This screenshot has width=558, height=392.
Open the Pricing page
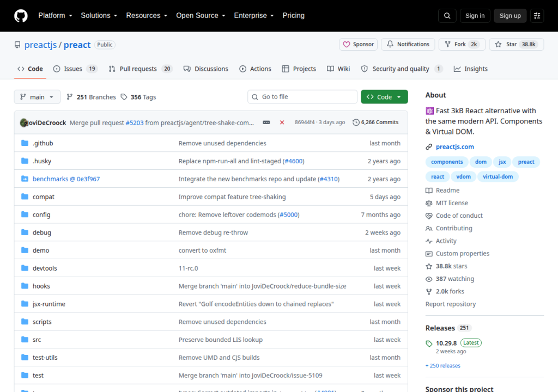294,16
